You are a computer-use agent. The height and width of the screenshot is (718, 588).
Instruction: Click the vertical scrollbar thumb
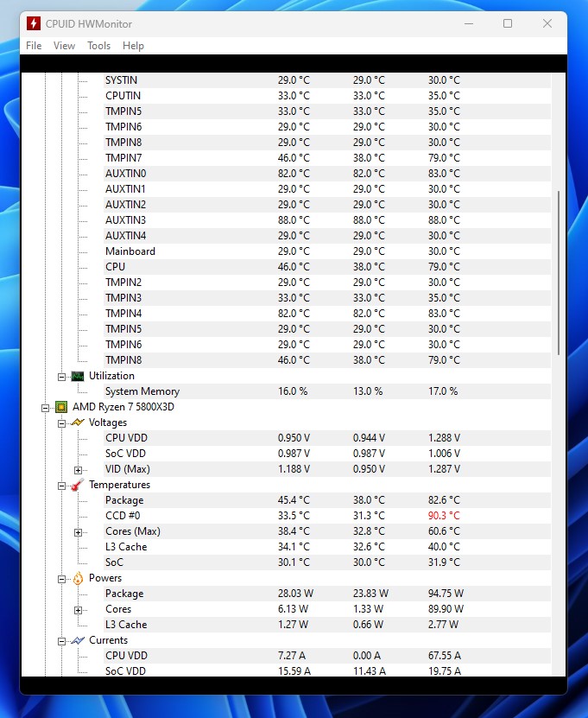pos(559,273)
